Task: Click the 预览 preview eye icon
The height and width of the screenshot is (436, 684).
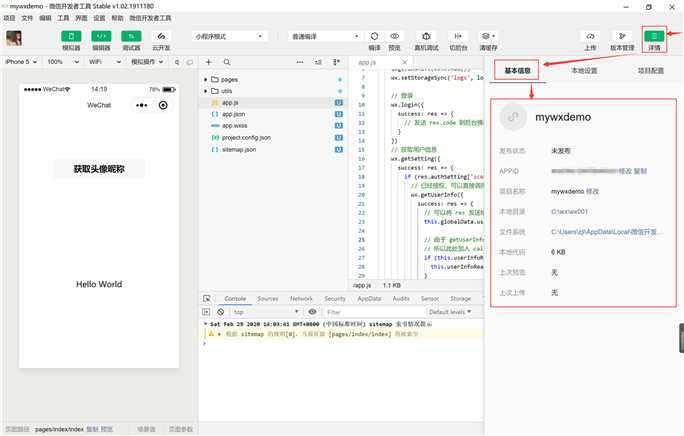Action: (x=394, y=36)
